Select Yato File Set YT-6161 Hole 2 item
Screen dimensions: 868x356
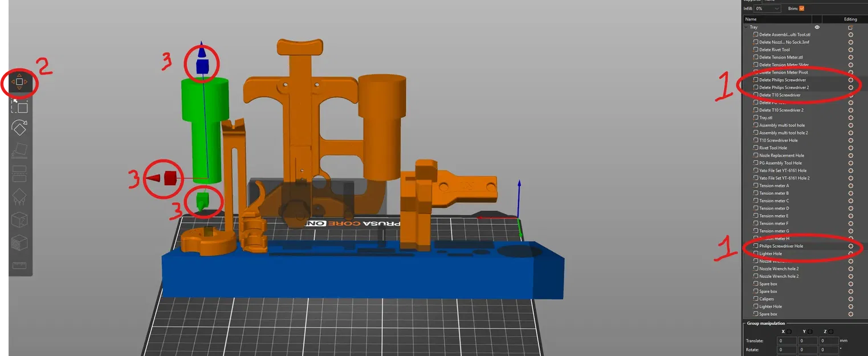pyautogui.click(x=784, y=178)
